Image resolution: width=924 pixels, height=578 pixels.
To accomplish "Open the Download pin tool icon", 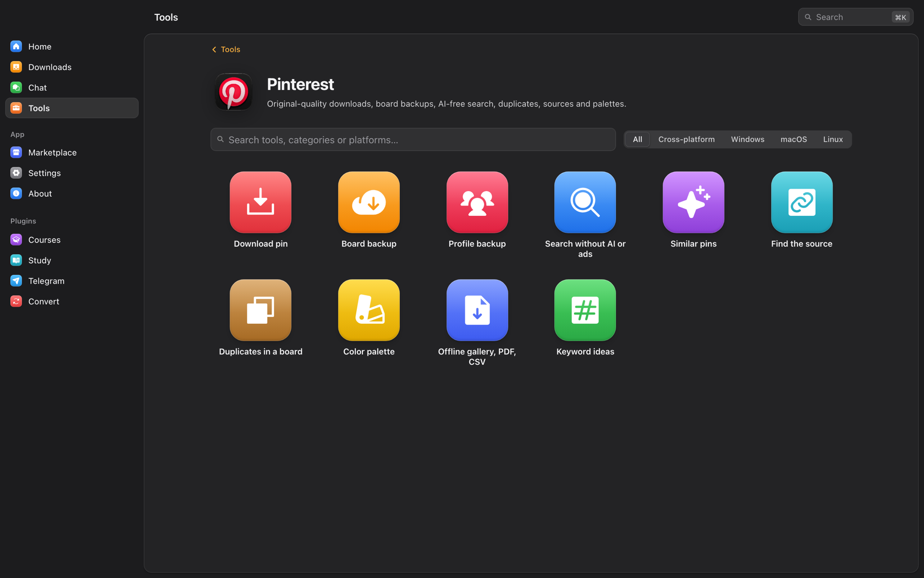I will 260,202.
